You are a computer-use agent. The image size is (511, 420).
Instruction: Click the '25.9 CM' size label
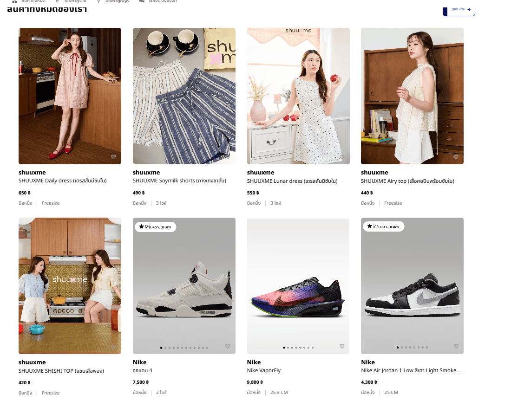[279, 393]
